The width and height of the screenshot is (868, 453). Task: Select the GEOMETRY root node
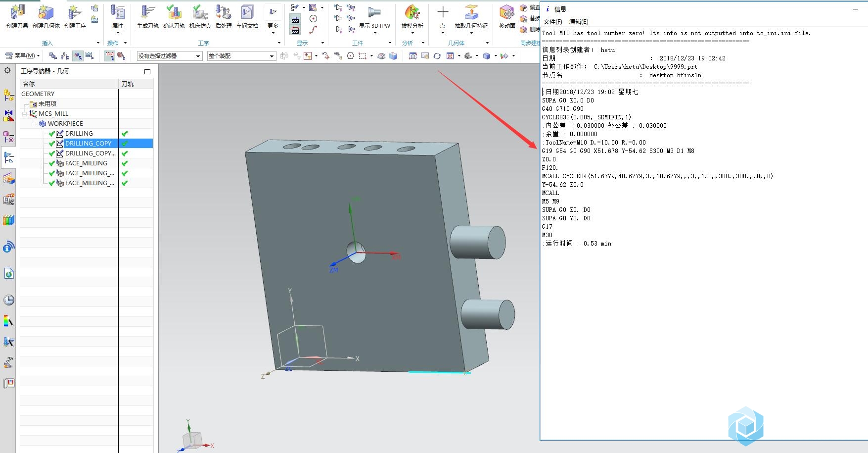38,94
